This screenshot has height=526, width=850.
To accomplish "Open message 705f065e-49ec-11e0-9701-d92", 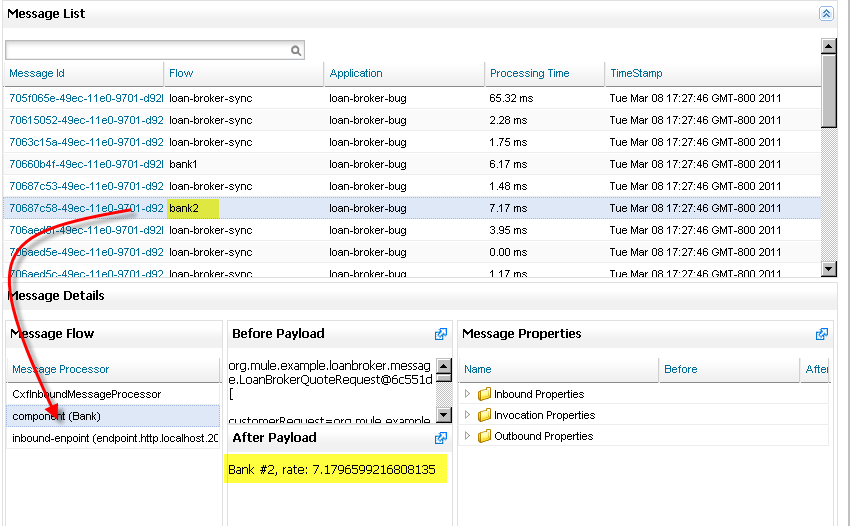I will click(x=85, y=98).
